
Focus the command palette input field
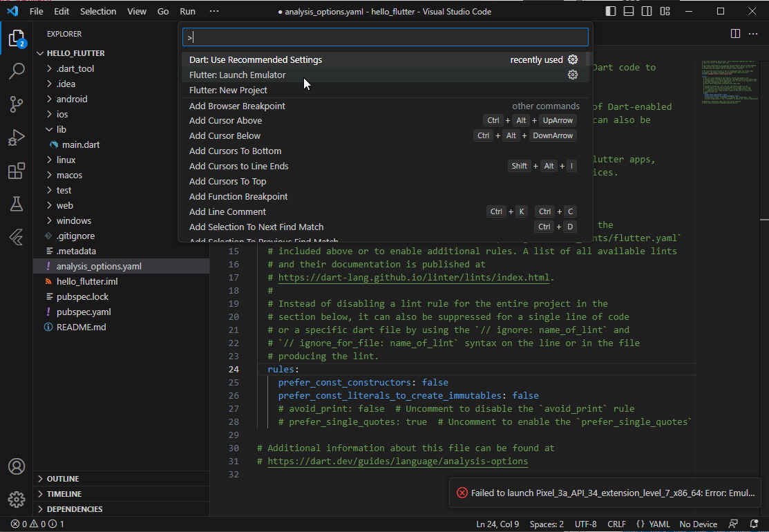tap(385, 37)
